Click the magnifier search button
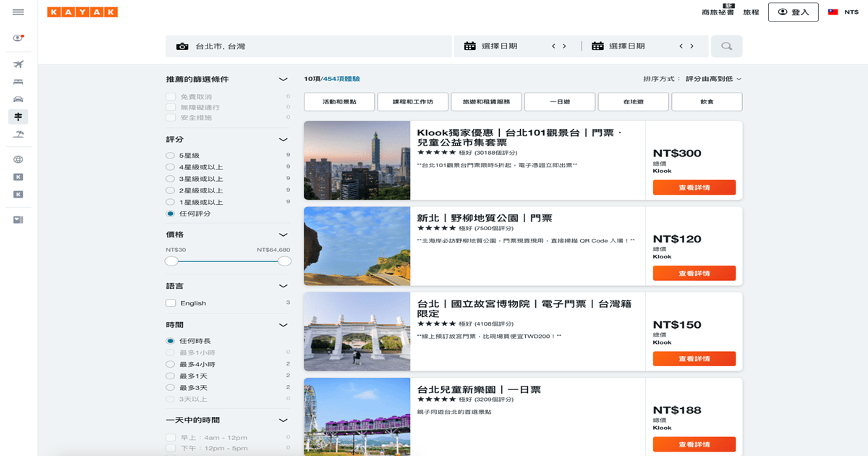868x456 pixels. (726, 46)
